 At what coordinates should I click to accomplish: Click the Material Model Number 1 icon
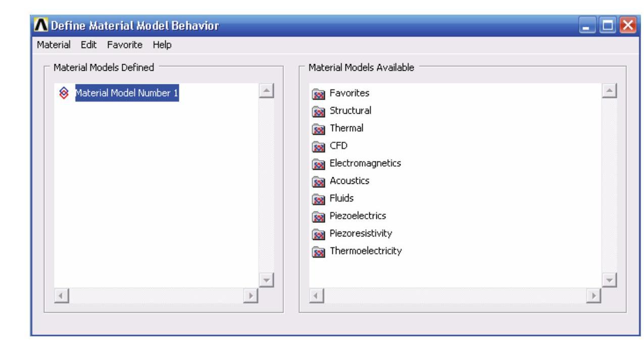click(x=64, y=93)
